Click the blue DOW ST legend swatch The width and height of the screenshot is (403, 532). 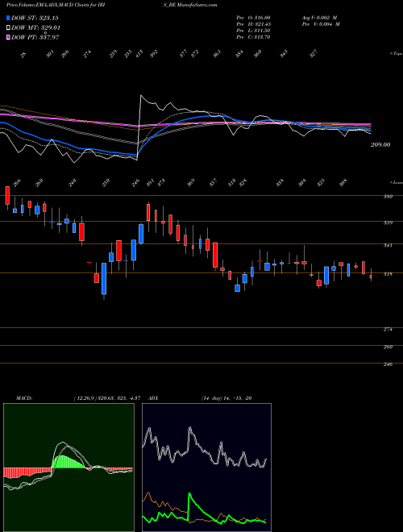click(8, 18)
